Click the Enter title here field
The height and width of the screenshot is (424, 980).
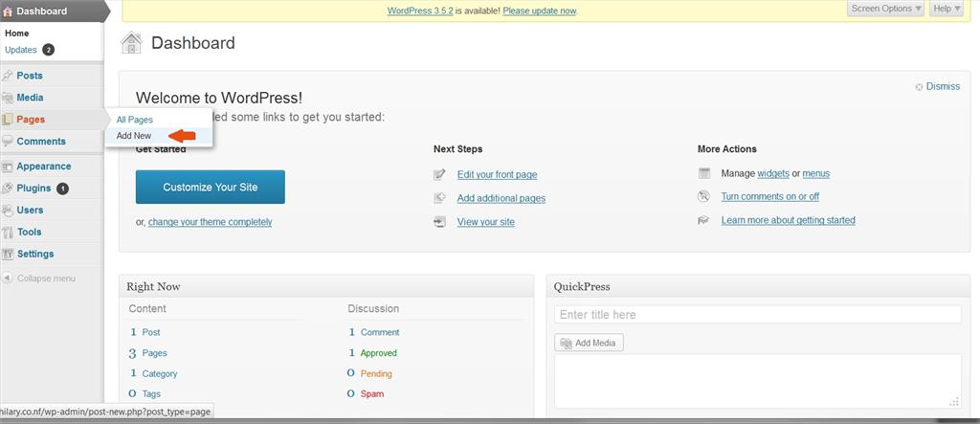758,315
